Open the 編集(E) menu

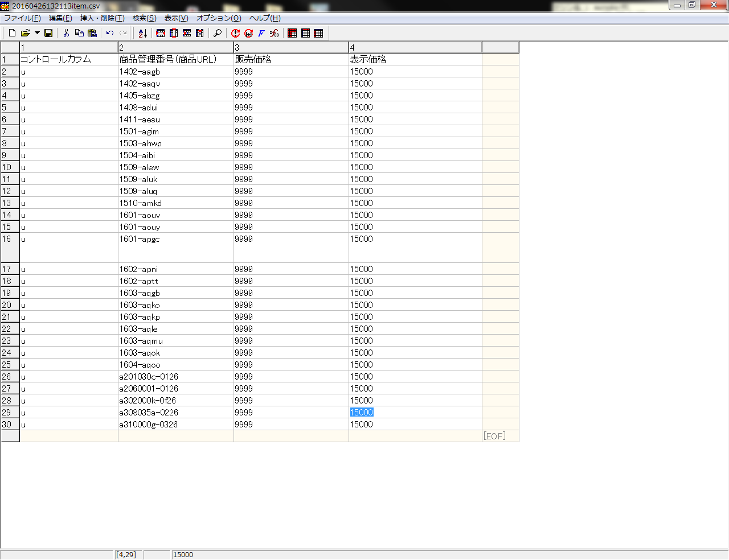(x=60, y=18)
